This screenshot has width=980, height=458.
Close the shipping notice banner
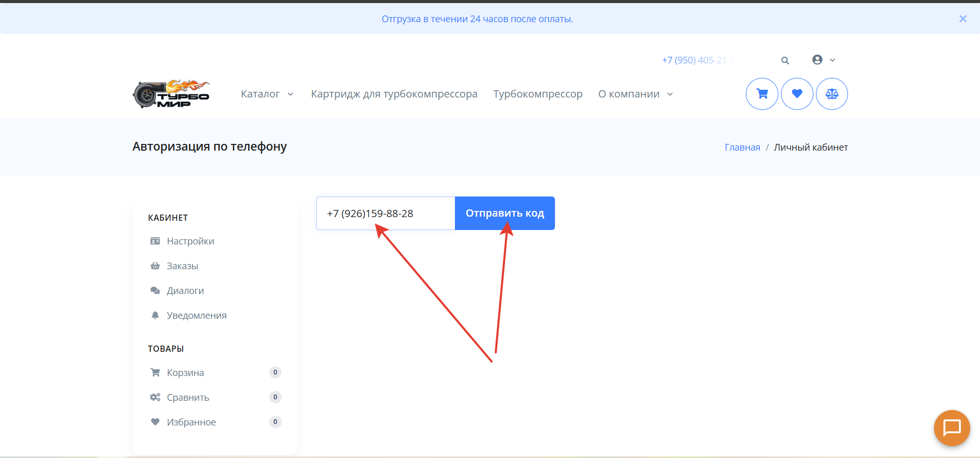pyautogui.click(x=963, y=19)
